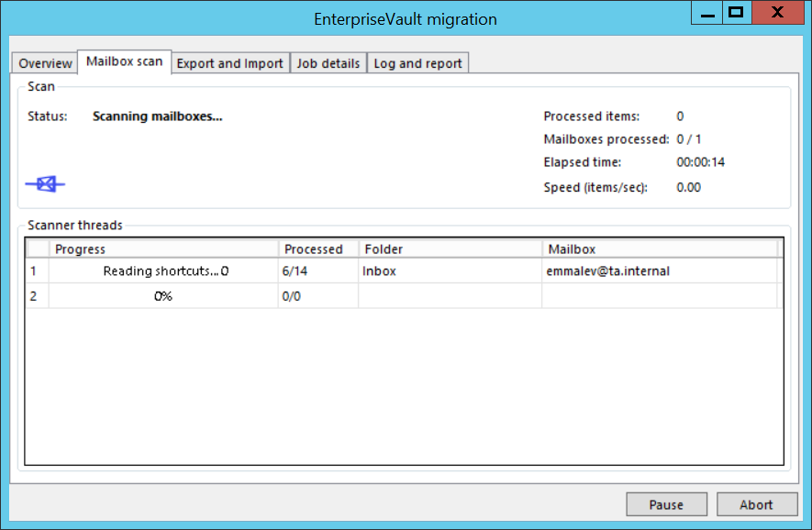Image resolution: width=812 pixels, height=530 pixels.
Task: Select scanner thread row 2
Action: [x=37, y=296]
